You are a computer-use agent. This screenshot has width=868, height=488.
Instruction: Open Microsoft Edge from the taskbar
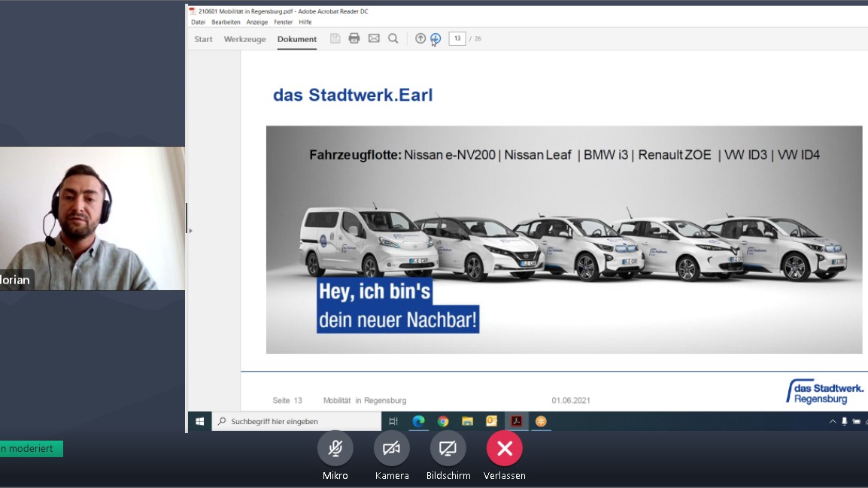tap(418, 421)
